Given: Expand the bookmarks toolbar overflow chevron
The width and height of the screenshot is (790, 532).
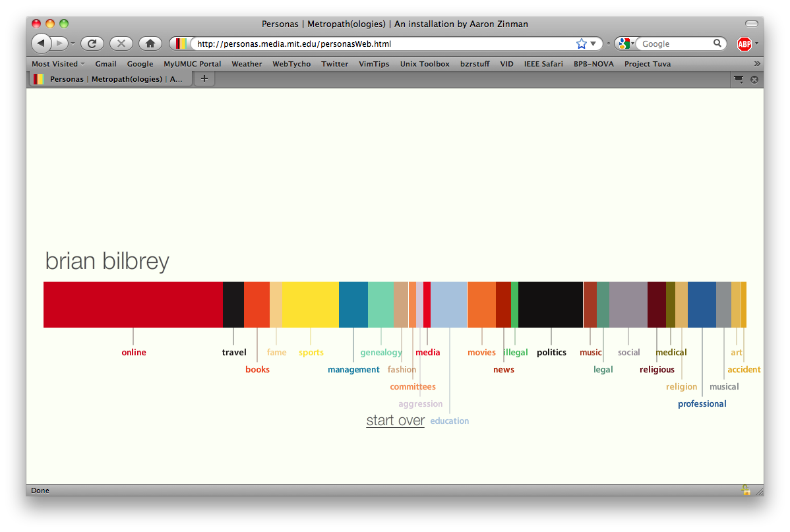Looking at the screenshot, I should pyautogui.click(x=756, y=64).
